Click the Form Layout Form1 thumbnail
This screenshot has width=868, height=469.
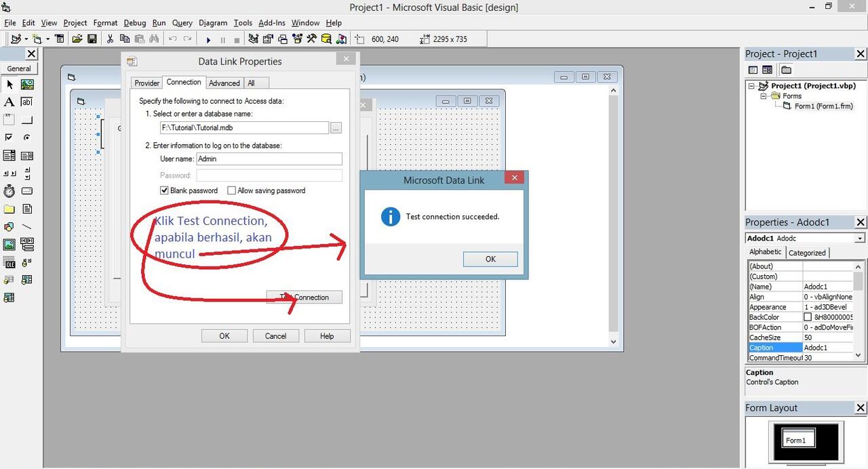pos(798,439)
